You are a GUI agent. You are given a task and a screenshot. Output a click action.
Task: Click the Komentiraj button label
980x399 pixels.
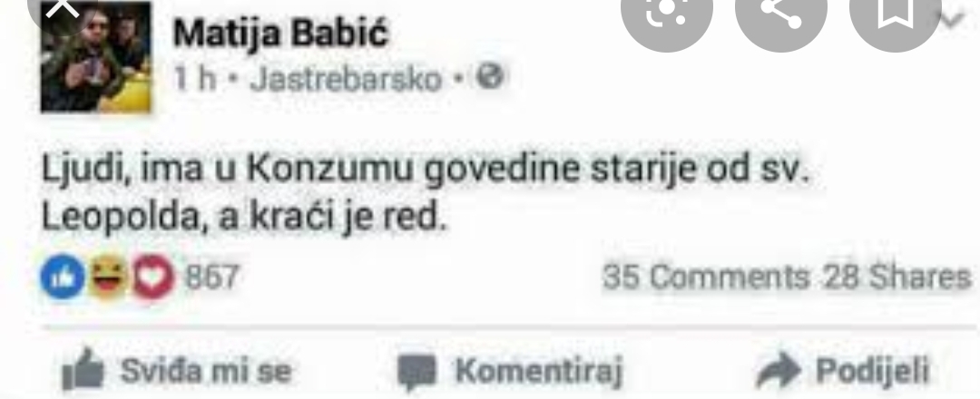click(539, 371)
